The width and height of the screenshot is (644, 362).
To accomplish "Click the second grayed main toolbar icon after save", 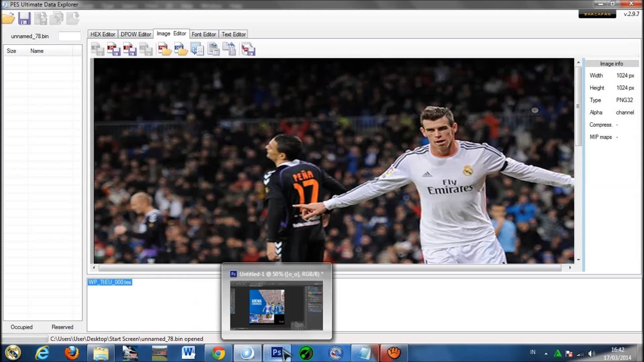I will click(x=40, y=19).
